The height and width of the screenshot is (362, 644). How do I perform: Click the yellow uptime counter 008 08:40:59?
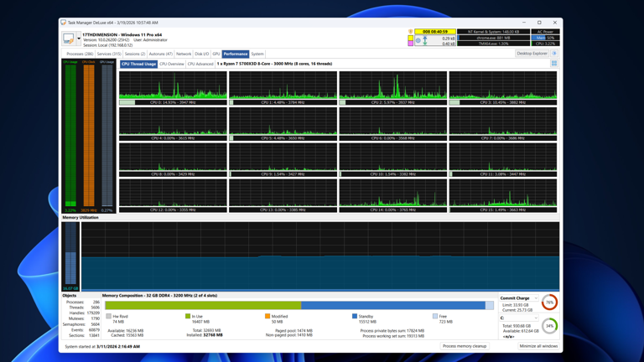[435, 32]
